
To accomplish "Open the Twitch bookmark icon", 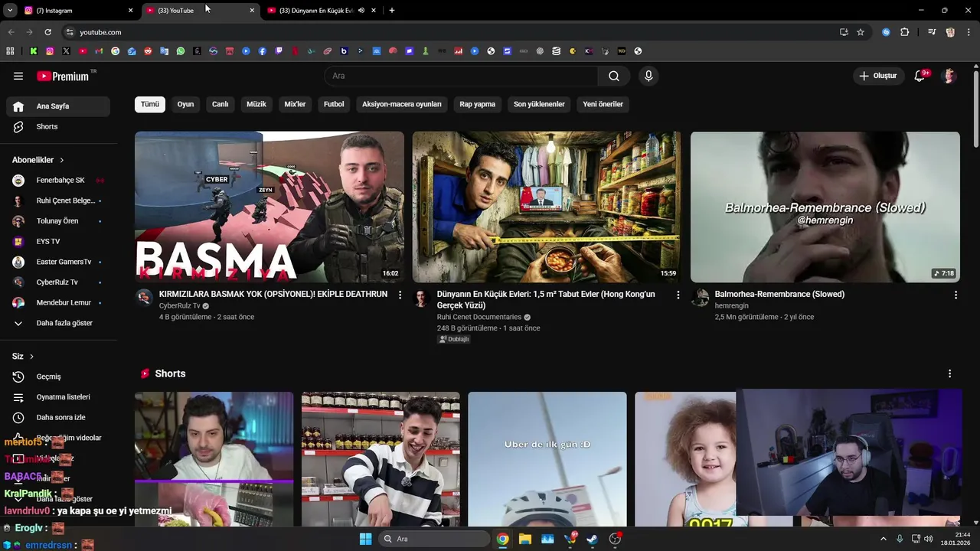I will tap(279, 51).
